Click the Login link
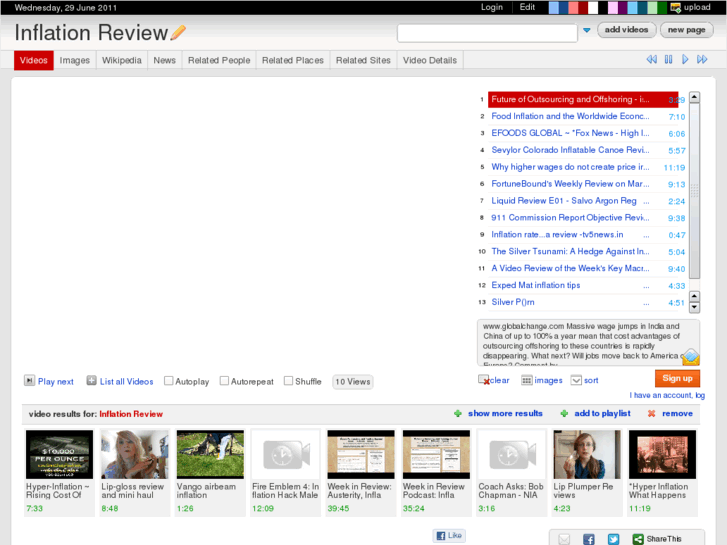Screen dimensions: 727x545 pyautogui.click(x=491, y=7)
